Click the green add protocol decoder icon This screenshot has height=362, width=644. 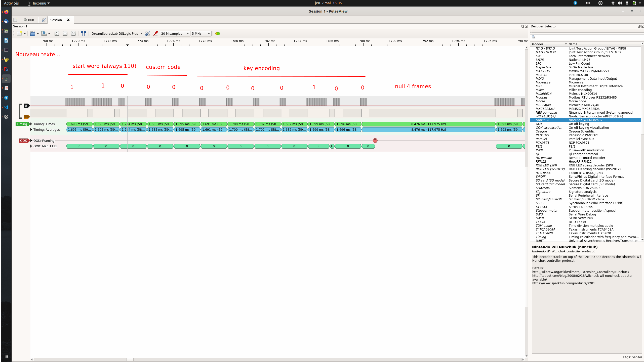217,33
